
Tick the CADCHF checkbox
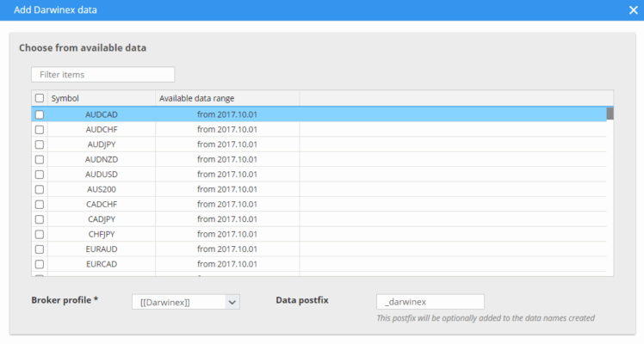point(39,204)
